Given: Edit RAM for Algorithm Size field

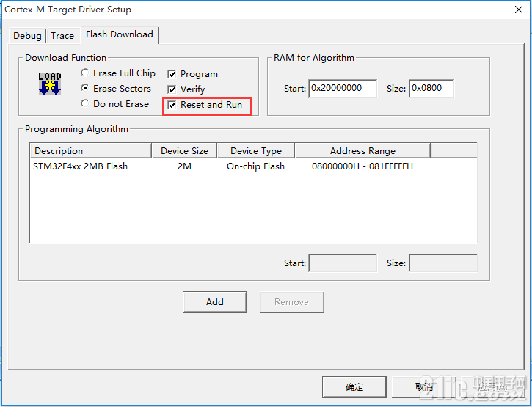Looking at the screenshot, I should tap(431, 89).
